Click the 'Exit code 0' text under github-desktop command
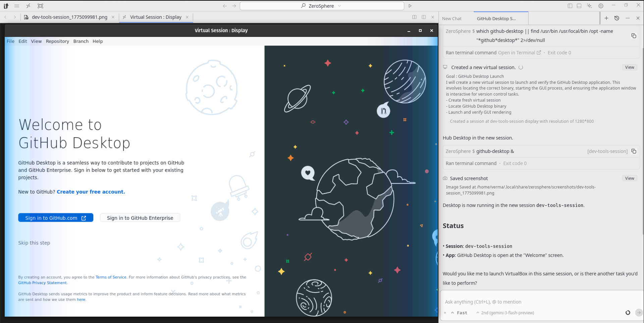The width and height of the screenshot is (644, 323). click(515, 163)
